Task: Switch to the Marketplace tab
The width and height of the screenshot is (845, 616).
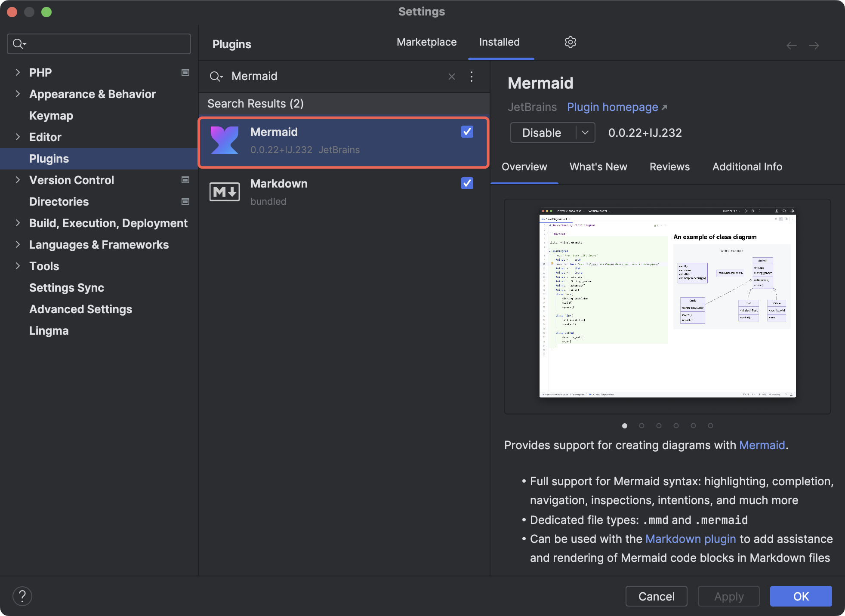Action: pyautogui.click(x=426, y=42)
